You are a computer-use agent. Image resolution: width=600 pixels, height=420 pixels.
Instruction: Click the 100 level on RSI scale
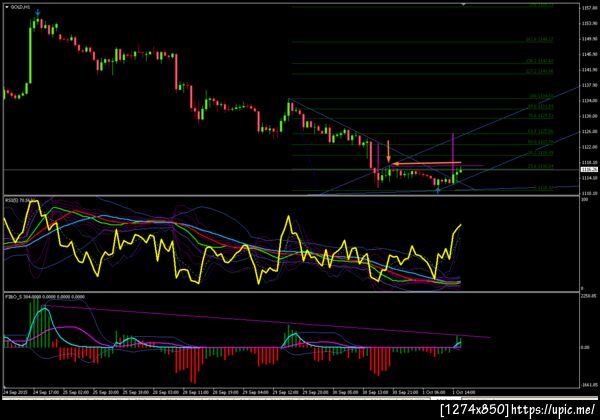(x=584, y=200)
